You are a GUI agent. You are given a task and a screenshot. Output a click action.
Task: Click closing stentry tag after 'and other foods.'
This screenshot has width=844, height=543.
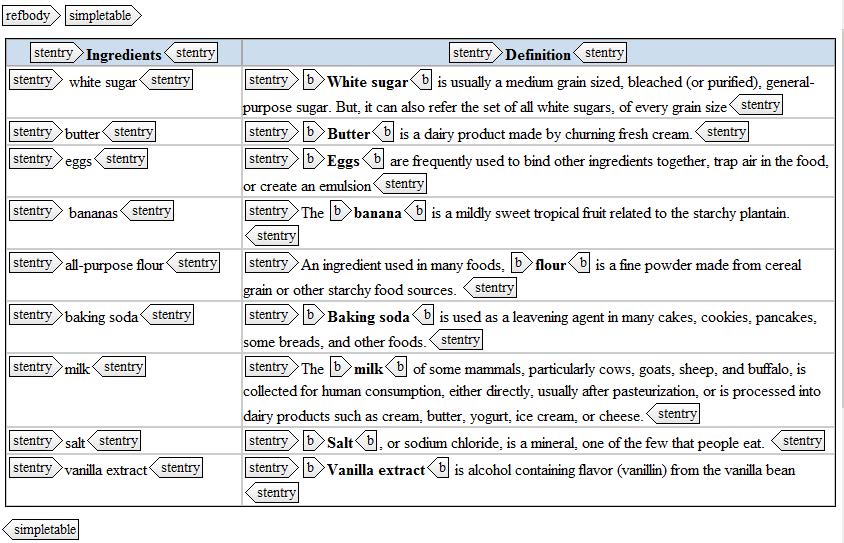456,340
